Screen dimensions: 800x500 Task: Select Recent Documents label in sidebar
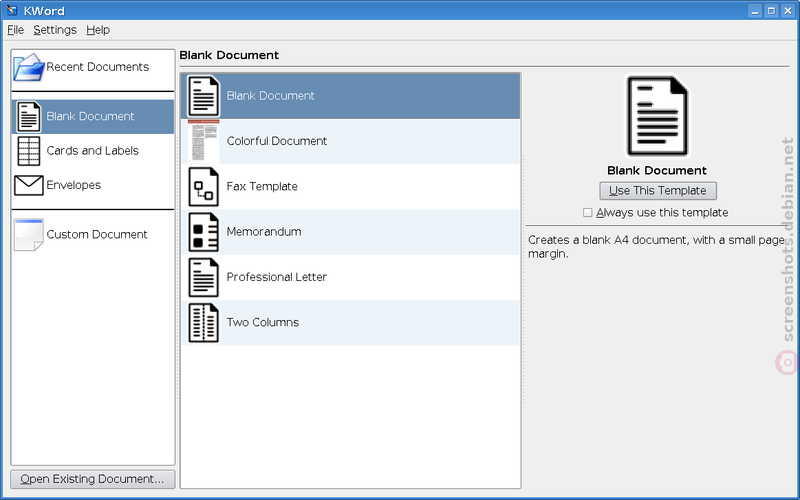tap(98, 67)
